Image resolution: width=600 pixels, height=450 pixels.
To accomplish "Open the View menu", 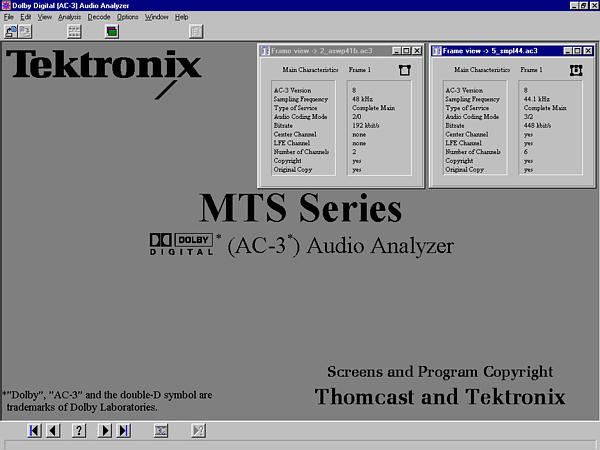I will 44,17.
